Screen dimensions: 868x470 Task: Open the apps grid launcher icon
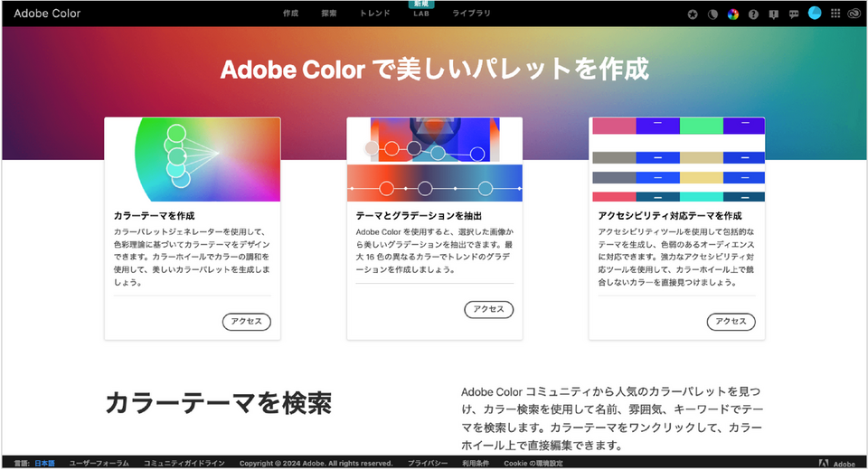835,14
